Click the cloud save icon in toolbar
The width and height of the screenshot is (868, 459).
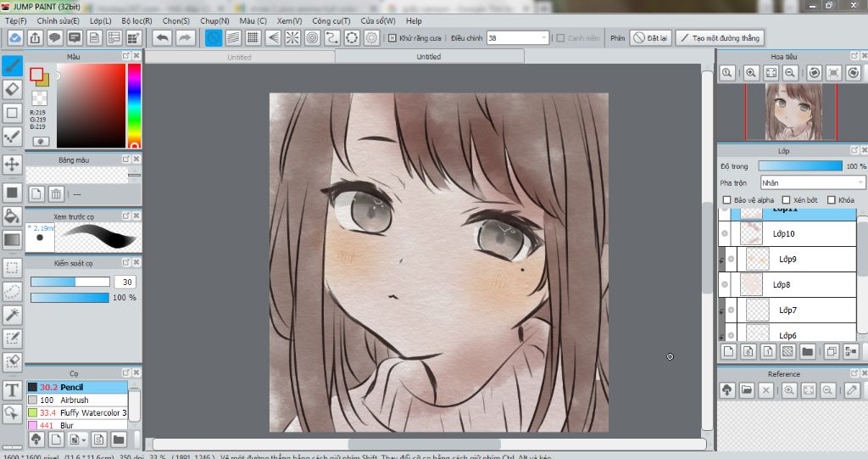coord(15,38)
